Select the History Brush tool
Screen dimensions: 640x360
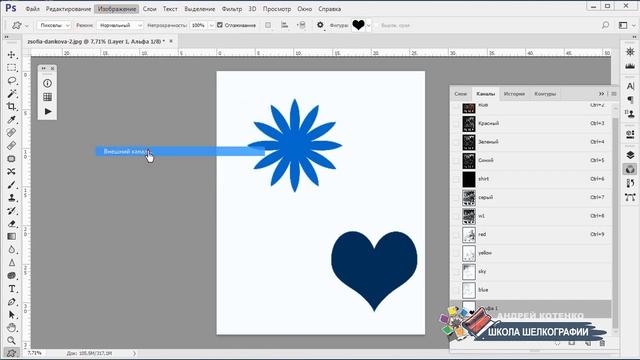tap(11, 211)
